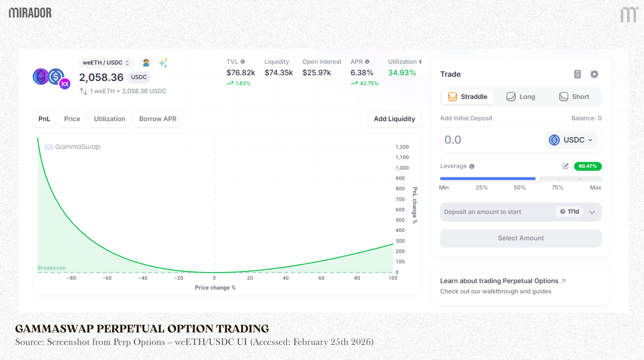Click the leverage slider at 75% mark
Viewport: 644px width, 360px height.
[560, 179]
